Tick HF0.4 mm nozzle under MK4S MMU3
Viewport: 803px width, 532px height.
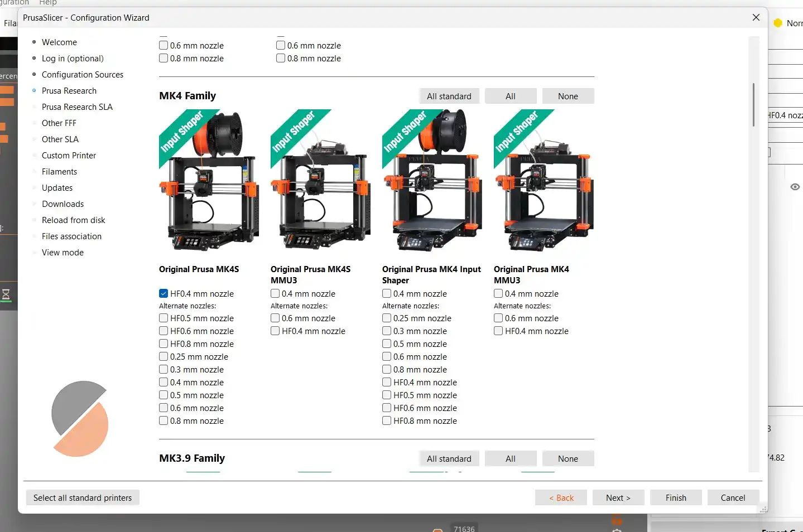275,331
